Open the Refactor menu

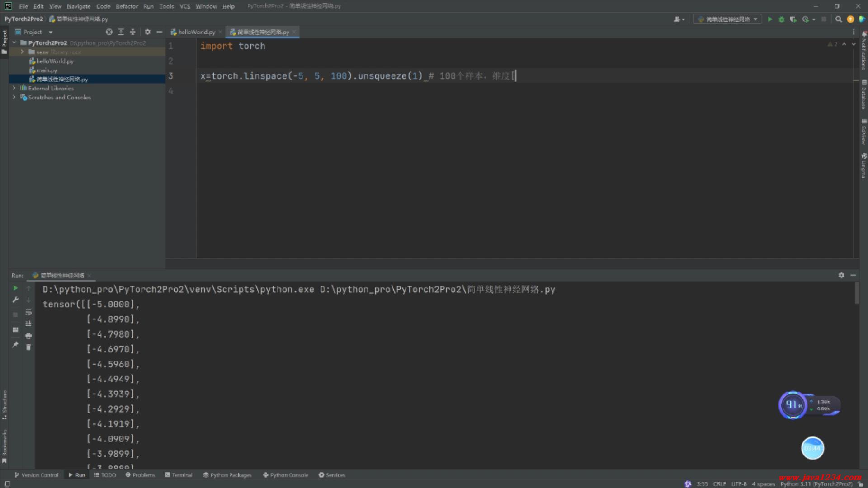coord(127,6)
